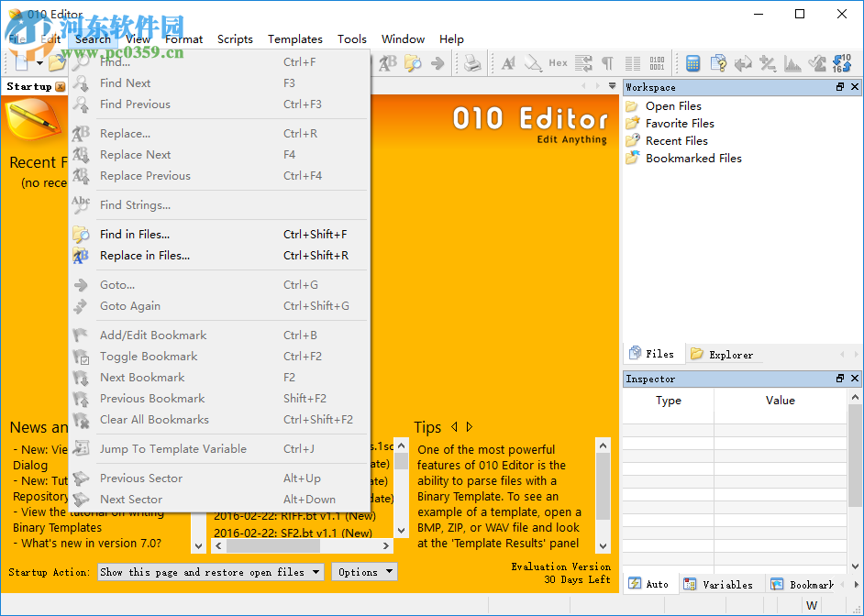Click the Find in Files toolbar icon
The width and height of the screenshot is (864, 616).
click(x=413, y=63)
